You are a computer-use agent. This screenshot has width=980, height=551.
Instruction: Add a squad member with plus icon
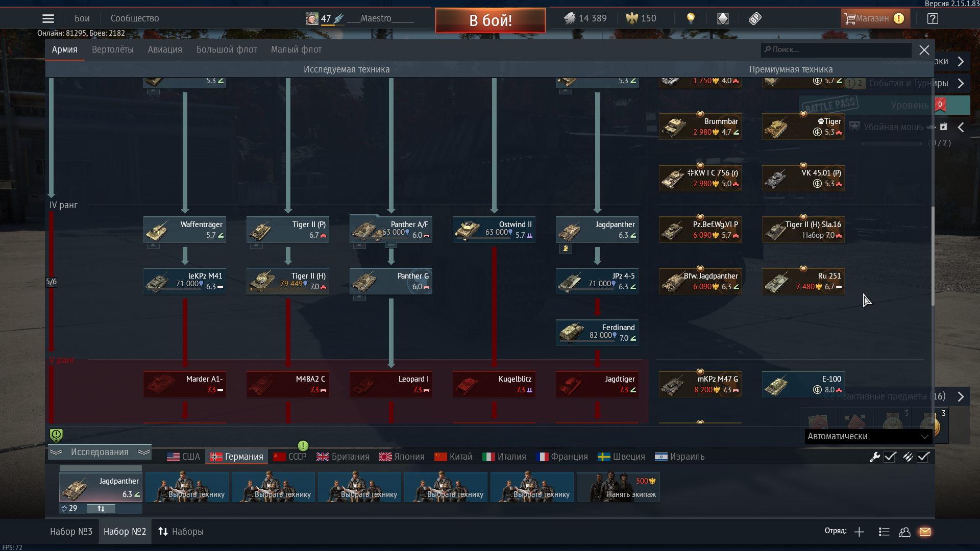click(x=859, y=532)
